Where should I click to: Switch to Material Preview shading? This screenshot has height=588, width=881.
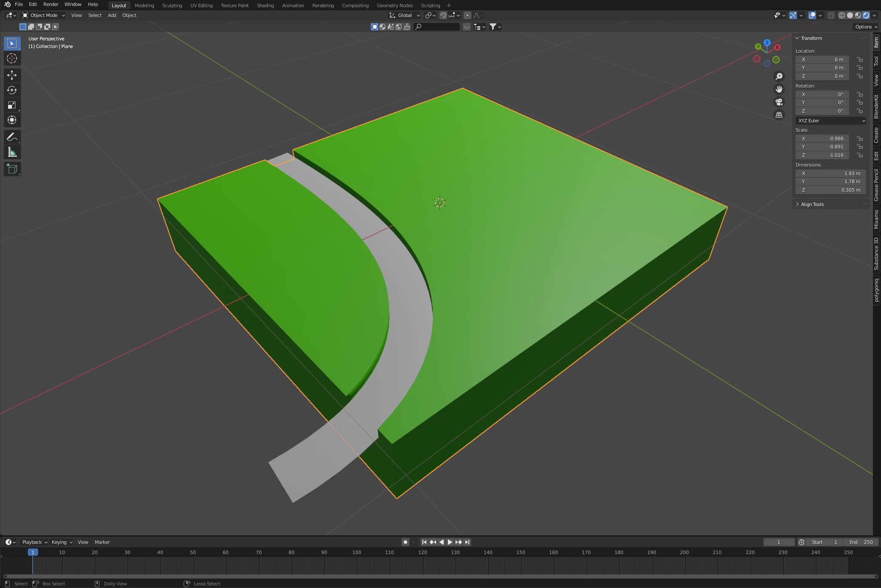(858, 15)
